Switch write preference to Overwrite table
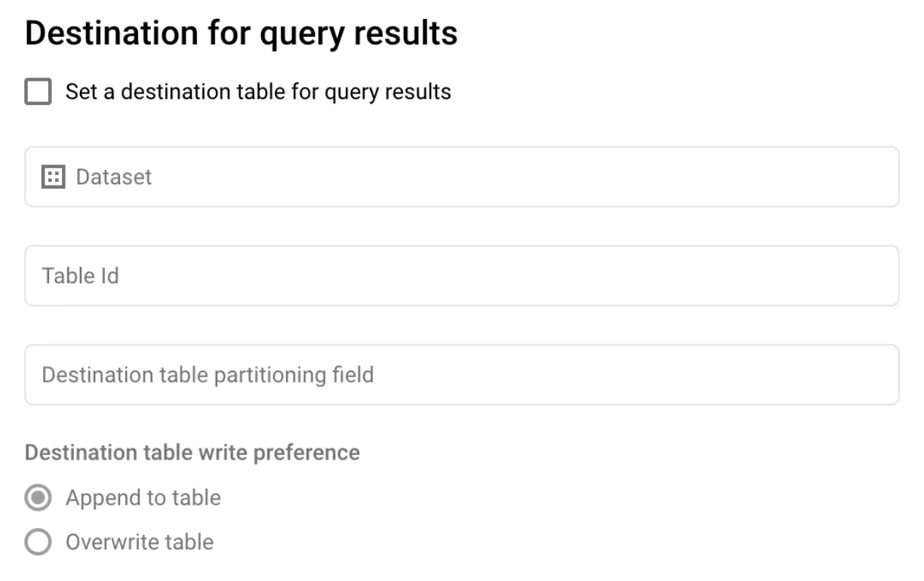924x581 pixels. point(37,542)
